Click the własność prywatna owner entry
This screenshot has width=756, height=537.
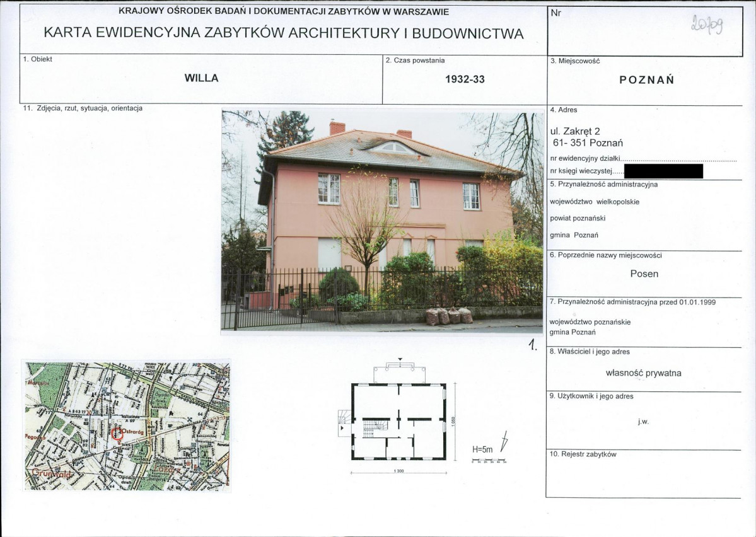pos(644,373)
